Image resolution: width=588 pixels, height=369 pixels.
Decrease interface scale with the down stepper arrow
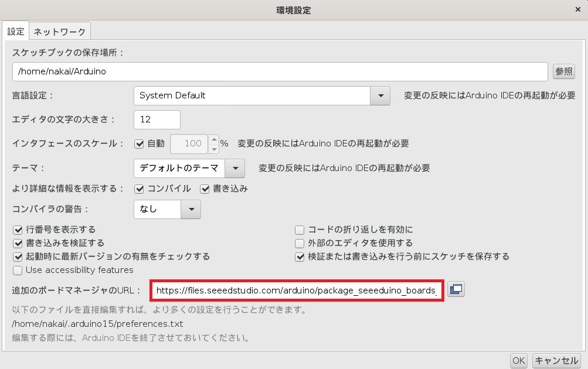pyautogui.click(x=214, y=149)
